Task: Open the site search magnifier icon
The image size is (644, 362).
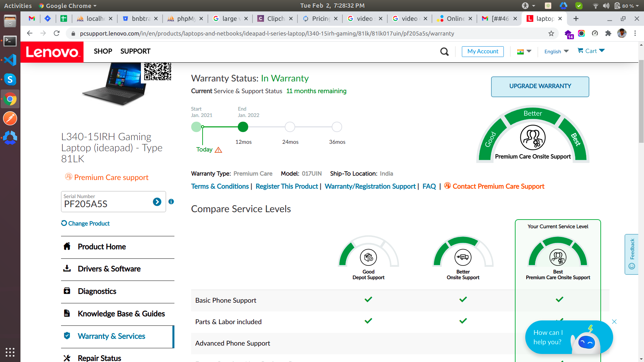Action: pos(444,52)
